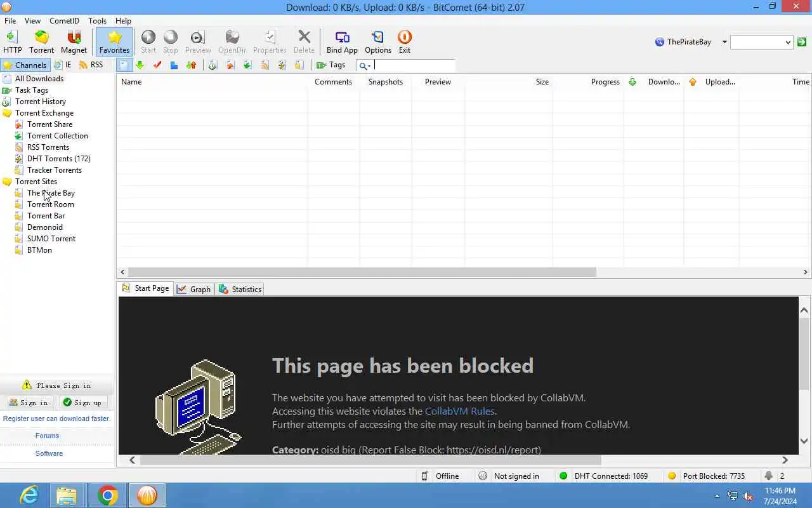Switch to the Start Page tab
812x508 pixels.
[x=145, y=288]
